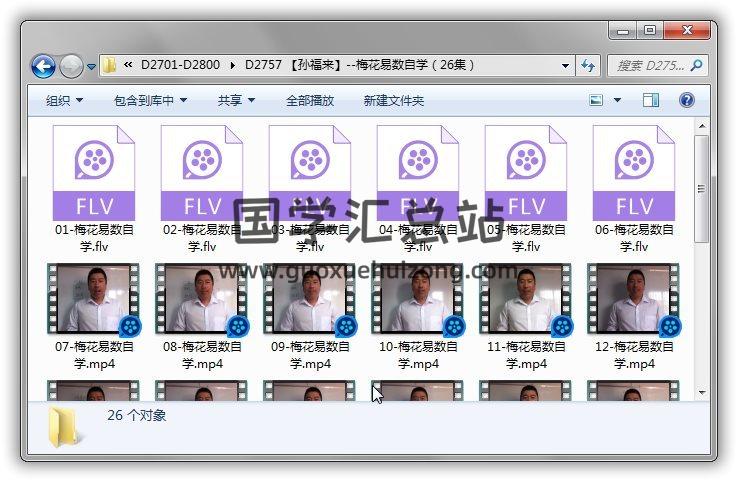Open the view options dropdown arrow

(617, 100)
